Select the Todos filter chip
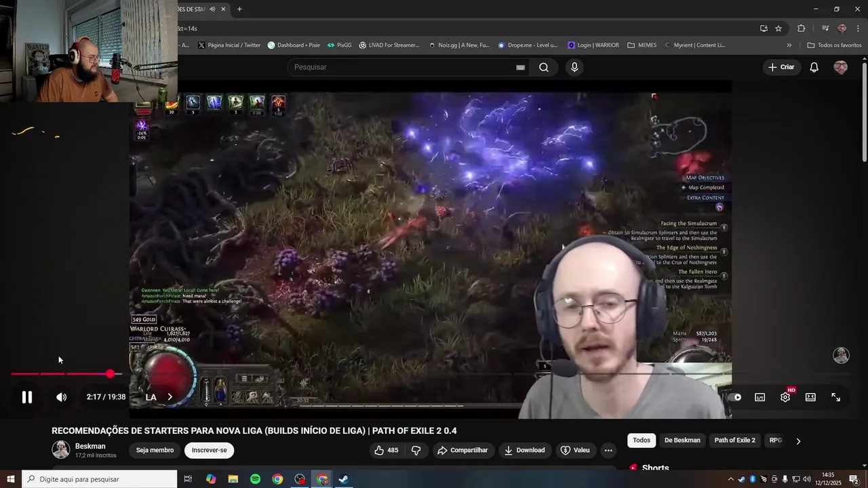 [x=642, y=441]
